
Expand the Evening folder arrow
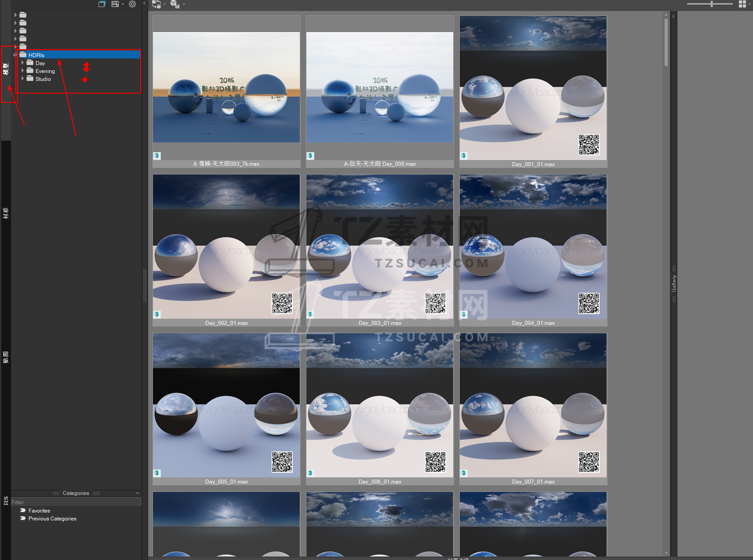[22, 71]
